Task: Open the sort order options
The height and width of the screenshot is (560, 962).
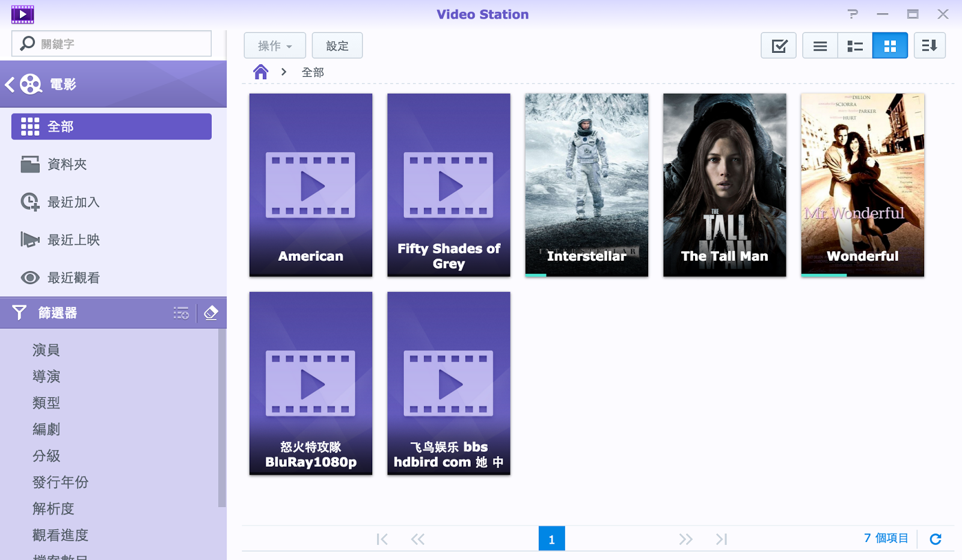Action: click(x=930, y=46)
